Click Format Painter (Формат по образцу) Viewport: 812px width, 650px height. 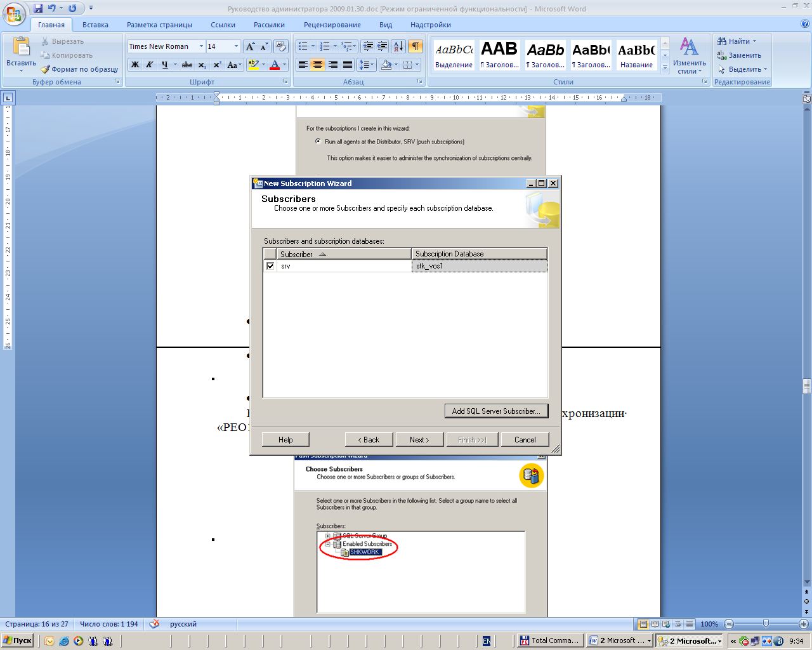[79, 69]
